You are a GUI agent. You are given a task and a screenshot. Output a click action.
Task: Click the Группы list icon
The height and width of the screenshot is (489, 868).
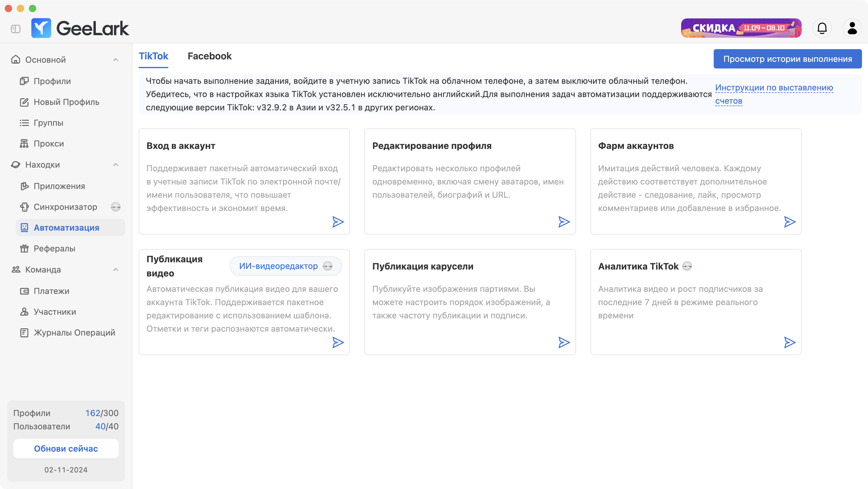coord(24,123)
